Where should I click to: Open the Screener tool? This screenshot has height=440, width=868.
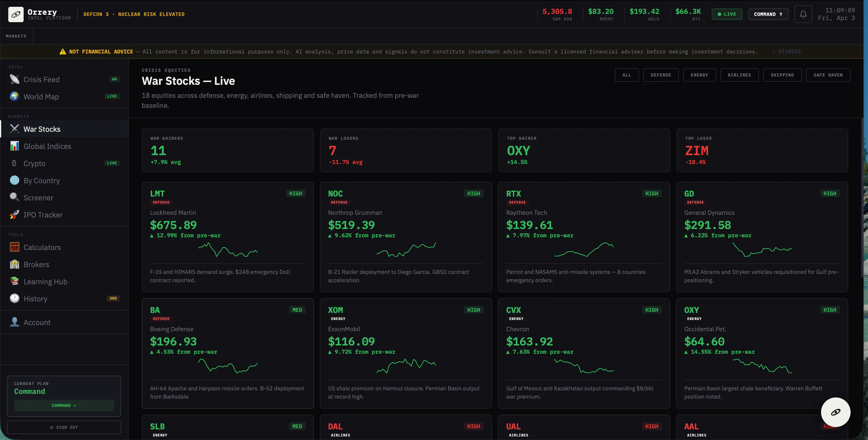coord(64,198)
